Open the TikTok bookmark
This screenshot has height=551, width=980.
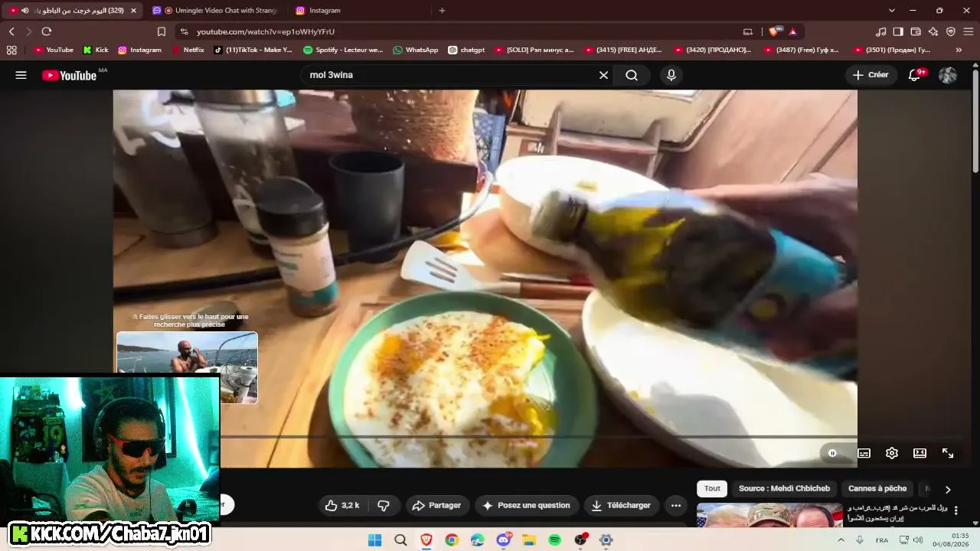tap(253, 50)
